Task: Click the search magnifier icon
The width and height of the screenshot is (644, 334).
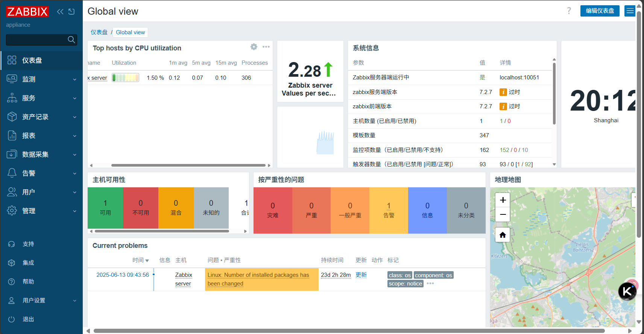Action: 71,39
